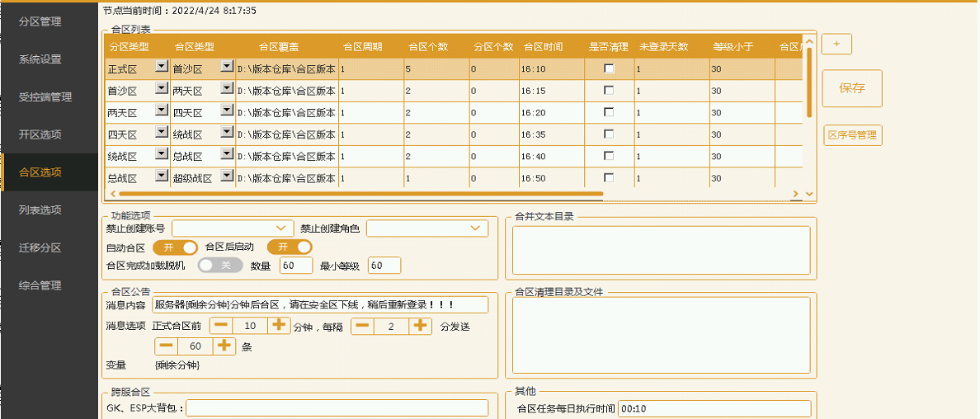Increase 正式合区前 minutes with plus button
Image resolution: width=980 pixels, height=419 pixels.
[279, 326]
